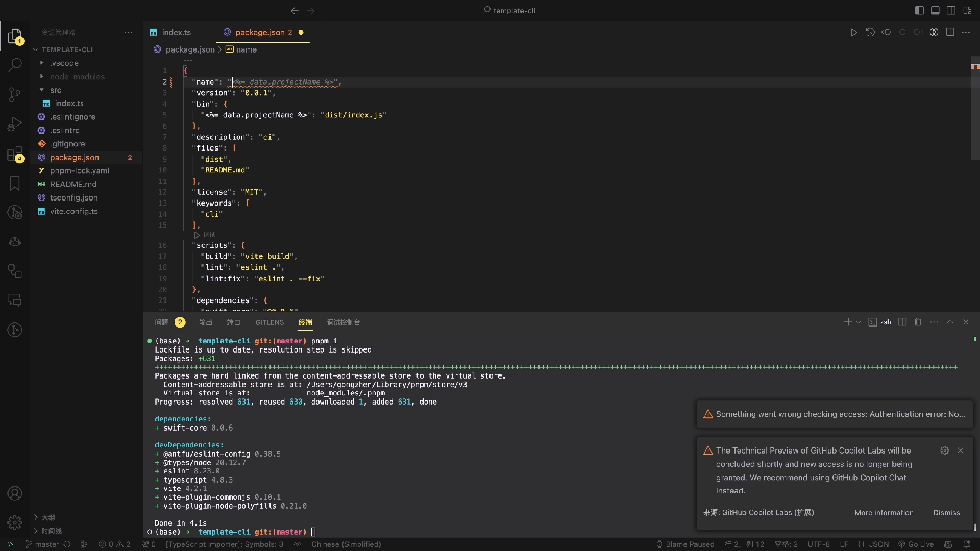
Task: Click the Customize Layout icon in title bar
Action: pos(967,10)
